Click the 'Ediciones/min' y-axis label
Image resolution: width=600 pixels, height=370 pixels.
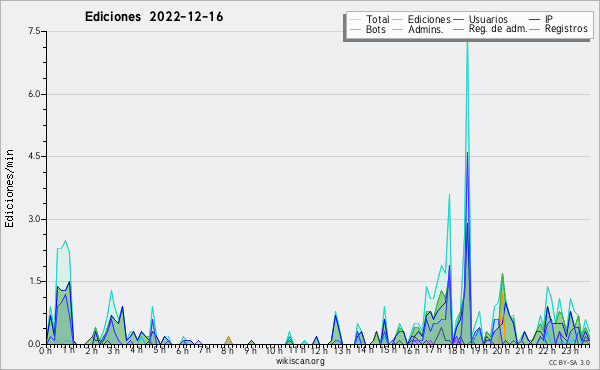click(x=9, y=188)
